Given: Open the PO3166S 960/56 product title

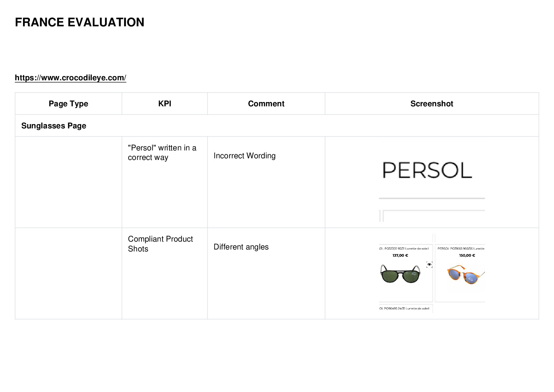Looking at the screenshot, I should click(x=461, y=248).
